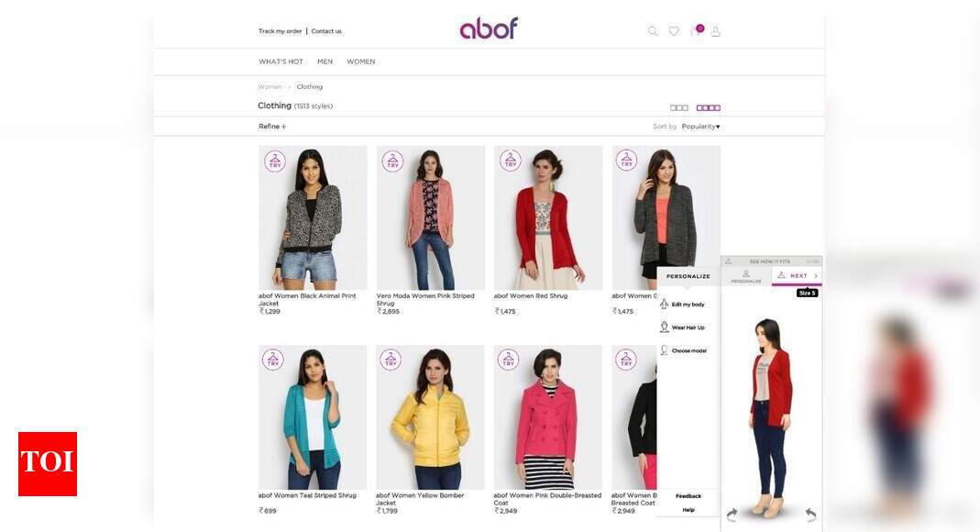
Task: Go to NEXT in the fitting panel
Action: click(x=798, y=276)
